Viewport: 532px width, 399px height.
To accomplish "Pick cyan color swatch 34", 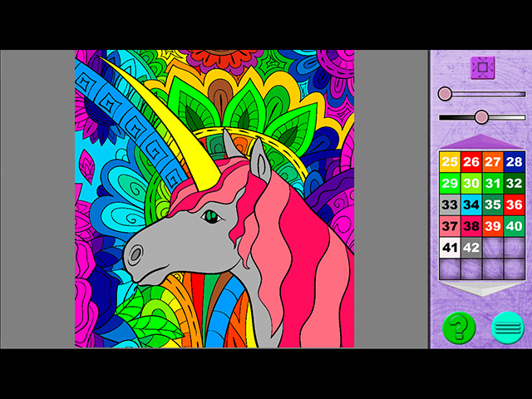I will pos(471,204).
